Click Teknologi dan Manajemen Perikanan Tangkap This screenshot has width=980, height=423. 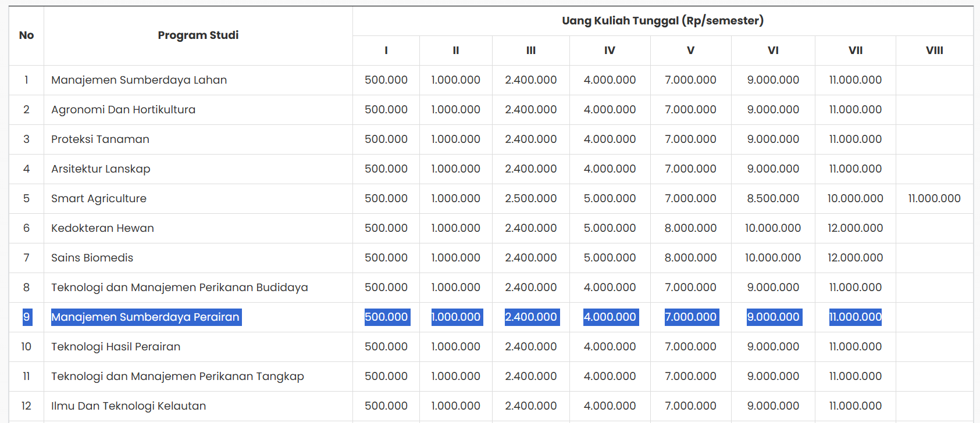[x=177, y=377]
